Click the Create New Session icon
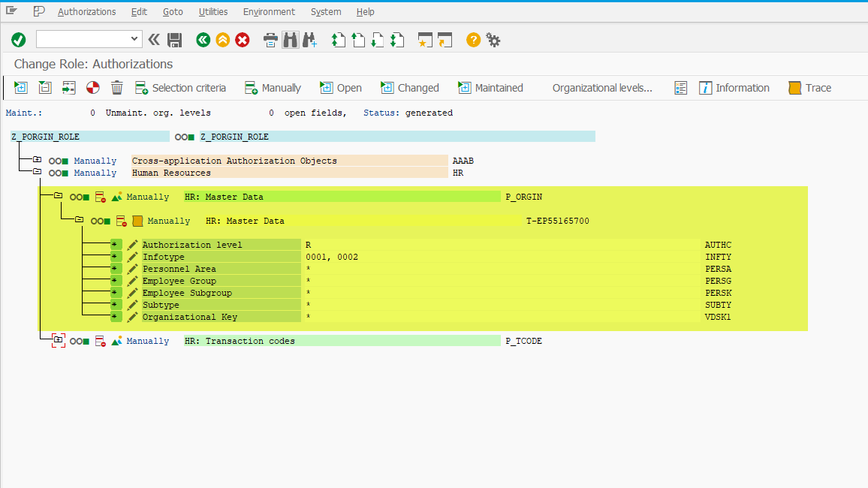The width and height of the screenshot is (868, 488). coord(424,40)
